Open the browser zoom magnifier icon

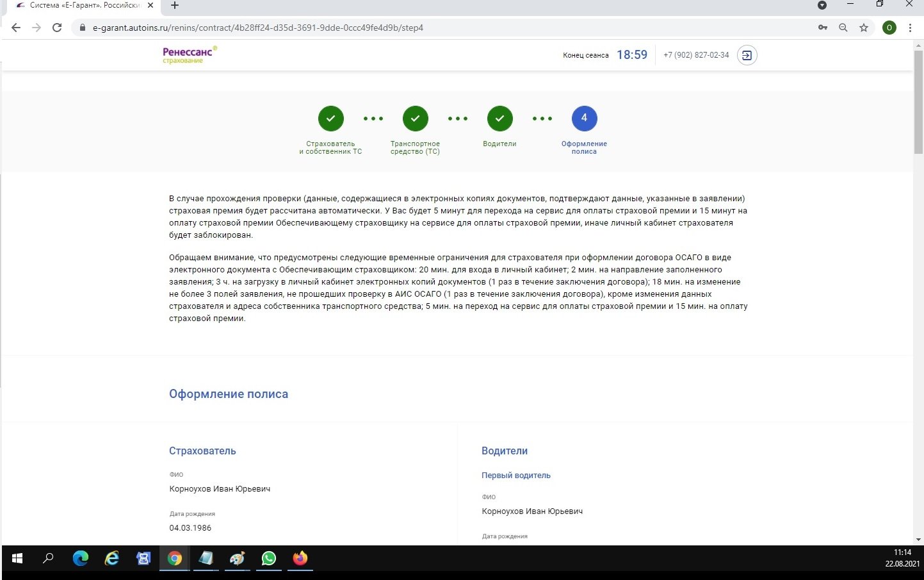[843, 28]
